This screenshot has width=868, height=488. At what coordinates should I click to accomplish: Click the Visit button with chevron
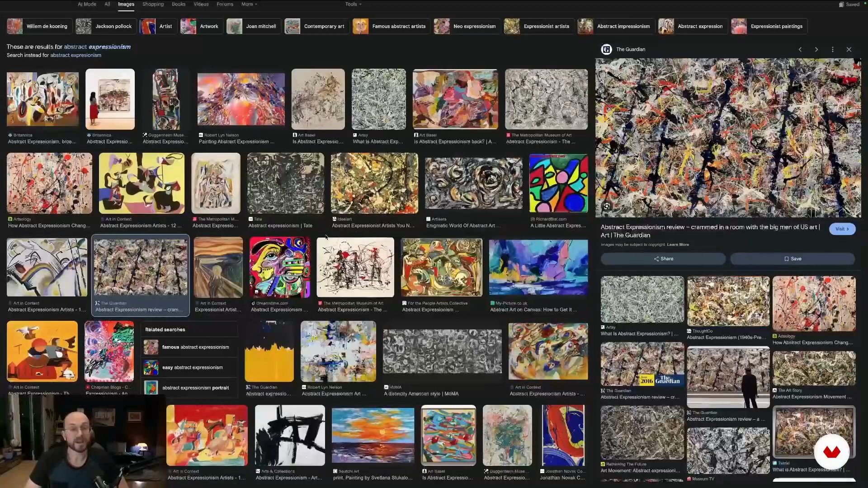tap(842, 229)
